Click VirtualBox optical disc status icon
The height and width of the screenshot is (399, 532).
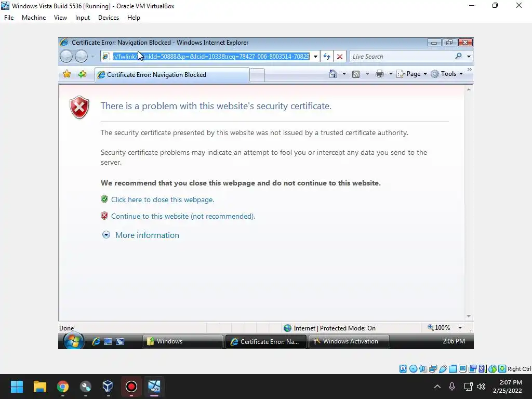pyautogui.click(x=413, y=369)
